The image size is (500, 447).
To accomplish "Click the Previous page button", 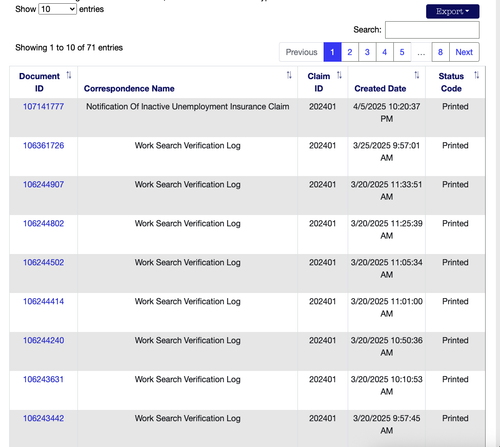I will click(301, 52).
